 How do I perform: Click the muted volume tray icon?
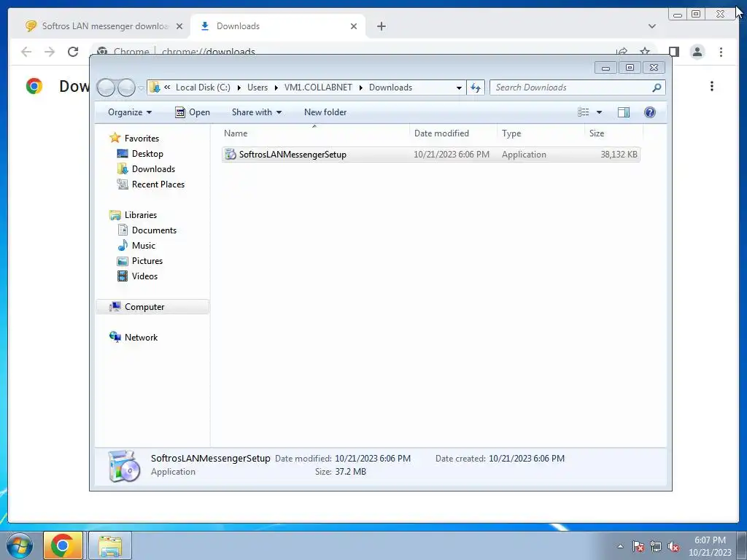click(x=673, y=546)
